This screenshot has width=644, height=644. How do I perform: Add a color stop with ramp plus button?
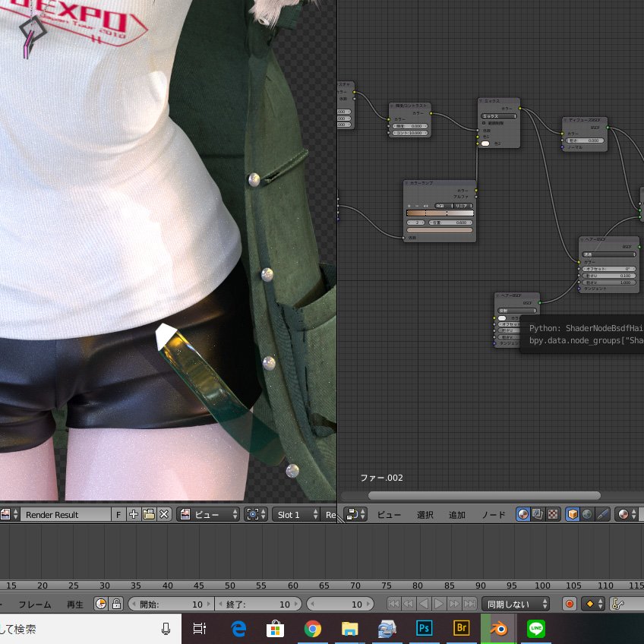coord(409,205)
